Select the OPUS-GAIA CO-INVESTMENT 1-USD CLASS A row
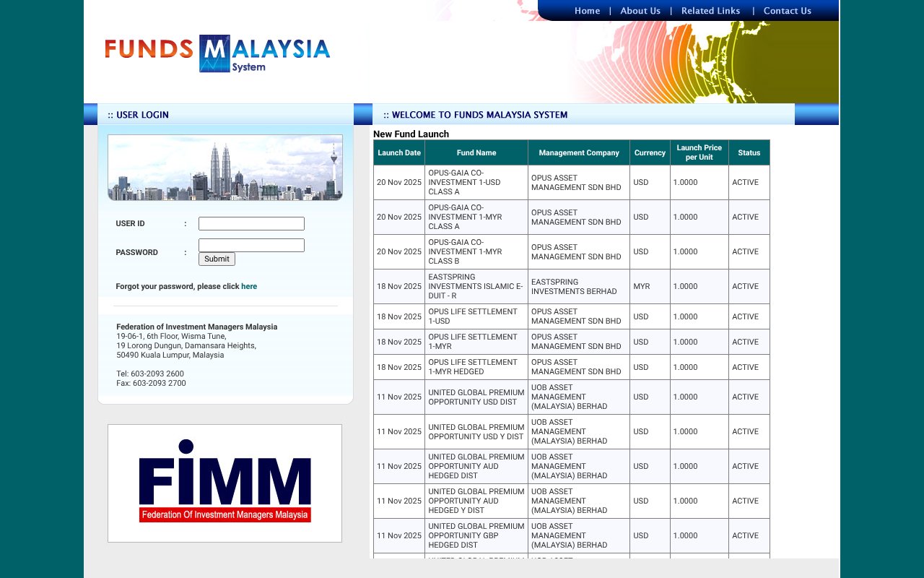The height and width of the screenshot is (578, 924). 476,182
